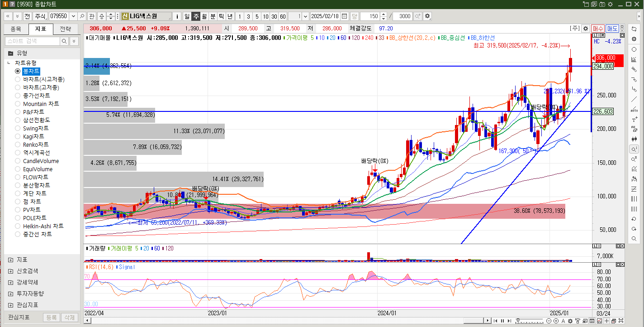Viewport: 644px width, 327px height.
Task: Open the stock info 'i' button
Action: pos(177,16)
